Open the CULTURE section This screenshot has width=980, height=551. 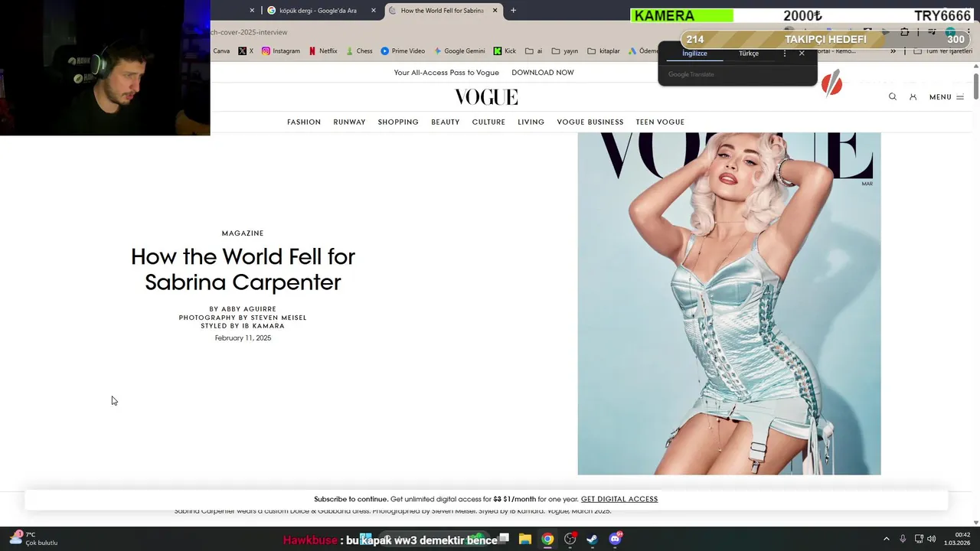point(488,122)
